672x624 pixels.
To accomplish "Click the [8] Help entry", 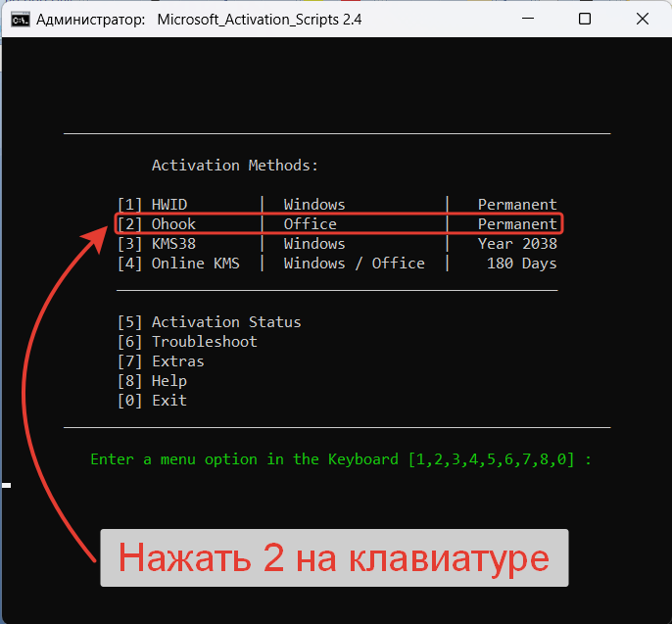I will point(152,381).
